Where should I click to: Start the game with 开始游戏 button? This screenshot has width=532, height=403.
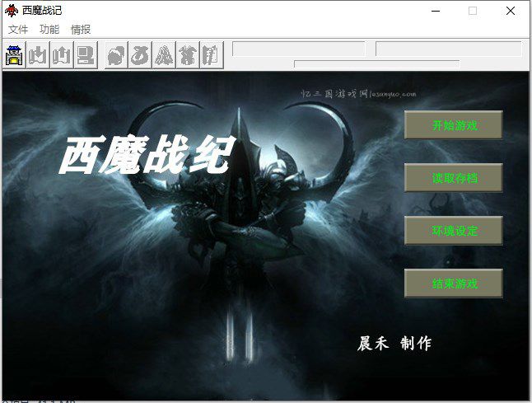[453, 124]
